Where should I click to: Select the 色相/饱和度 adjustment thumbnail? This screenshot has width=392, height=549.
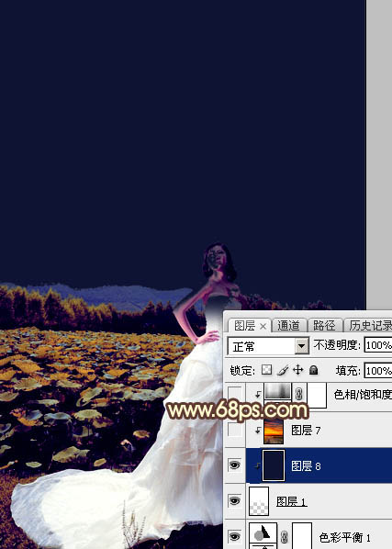(278, 391)
